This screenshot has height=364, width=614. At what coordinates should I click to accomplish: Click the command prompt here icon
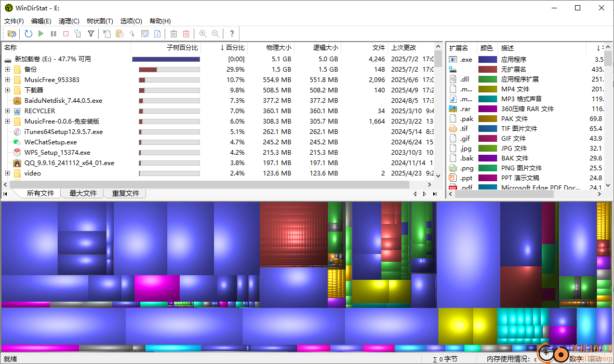click(145, 34)
